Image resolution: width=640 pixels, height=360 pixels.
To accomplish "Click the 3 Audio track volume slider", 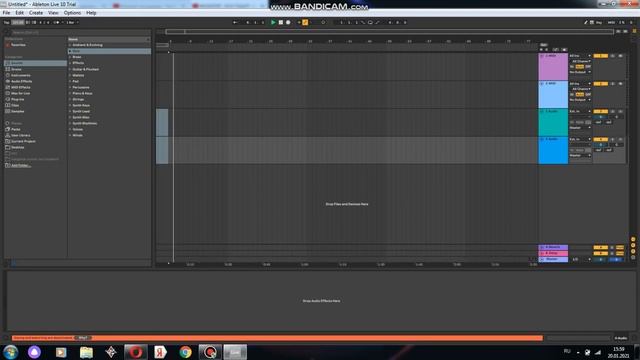I will click(x=600, y=117).
